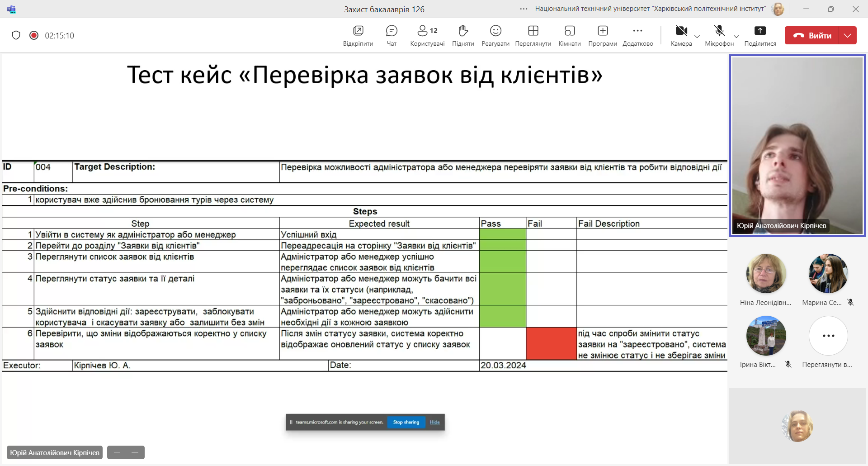Unmute the microphone

tap(719, 32)
